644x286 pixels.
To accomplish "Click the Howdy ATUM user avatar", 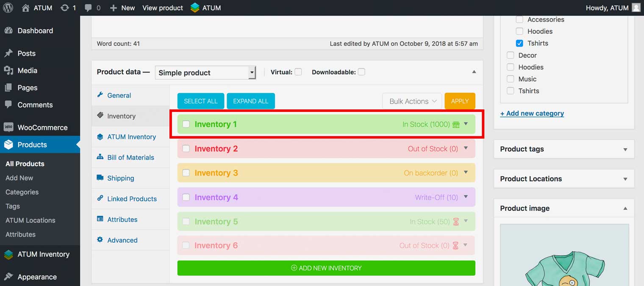I will tap(636, 8).
